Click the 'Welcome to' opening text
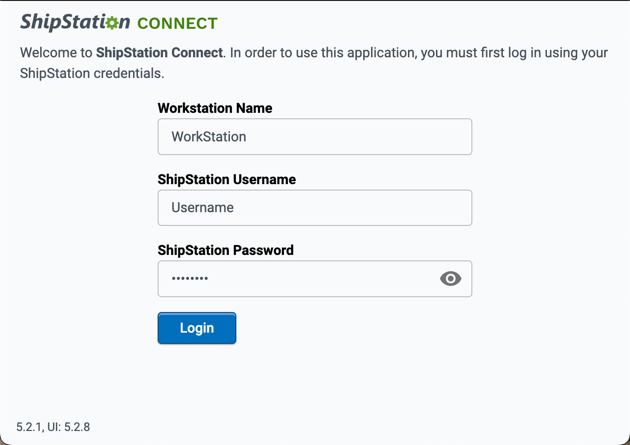 point(56,53)
